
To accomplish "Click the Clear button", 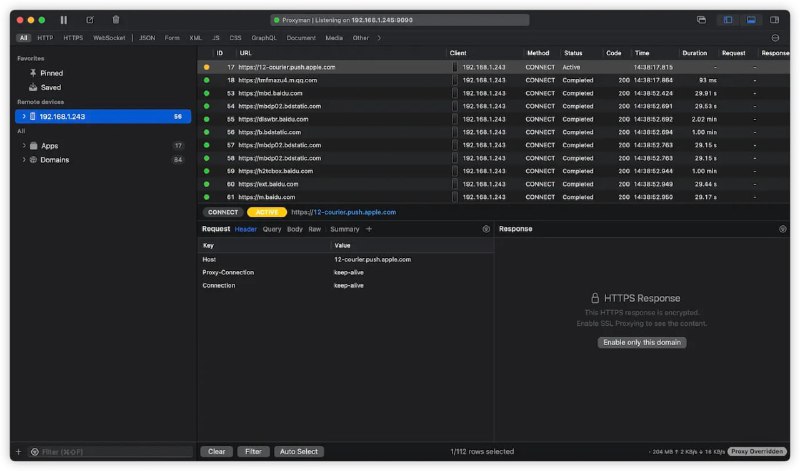I will (216, 452).
